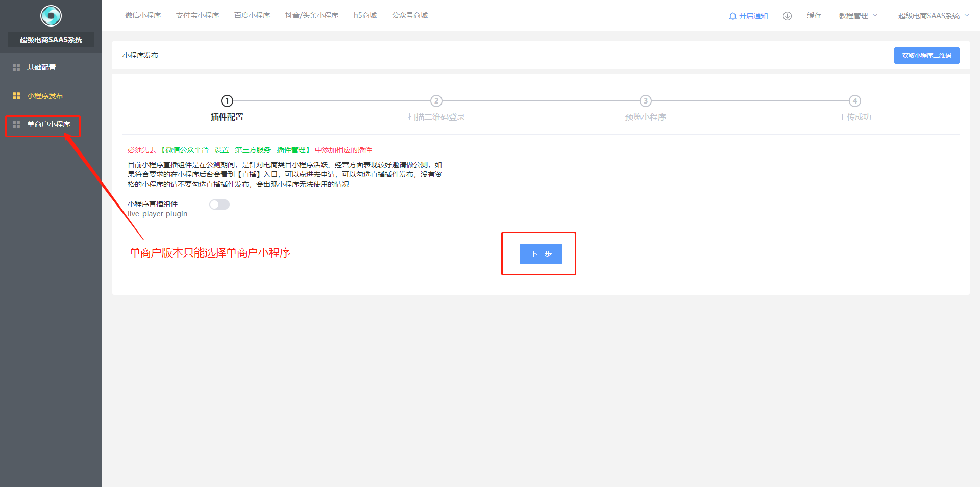The image size is (980, 487).
Task: Click the yellow grid icon beside 小程序发布
Action: coord(16,96)
